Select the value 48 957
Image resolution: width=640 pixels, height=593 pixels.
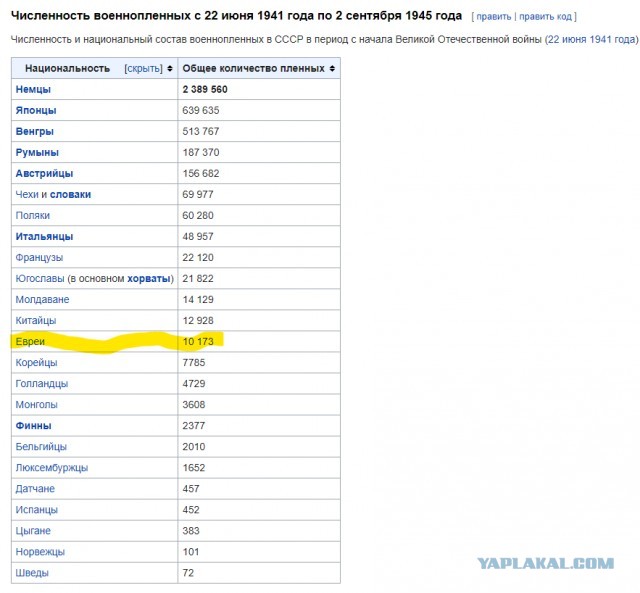198,237
